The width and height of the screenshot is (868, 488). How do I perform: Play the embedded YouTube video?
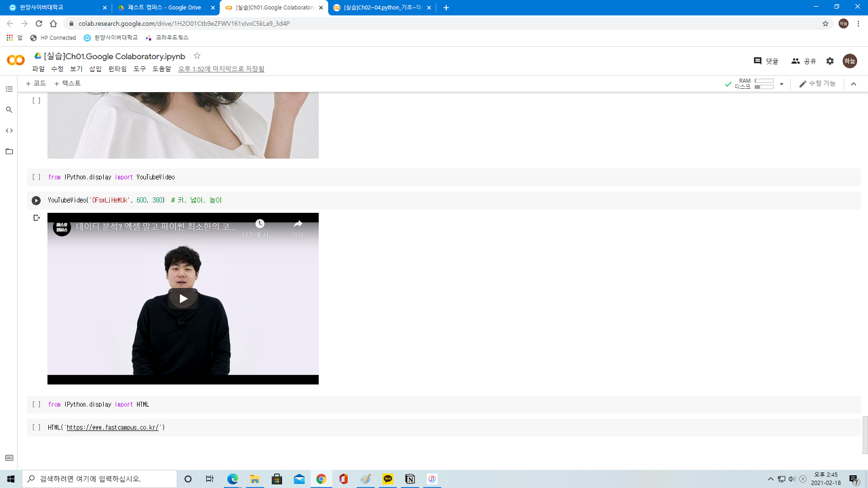tap(183, 298)
